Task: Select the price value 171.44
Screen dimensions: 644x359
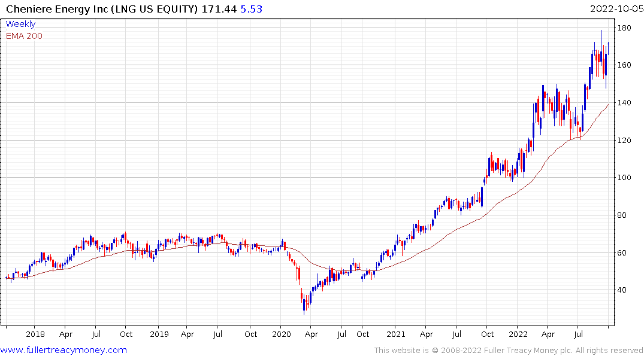Action: [x=219, y=9]
